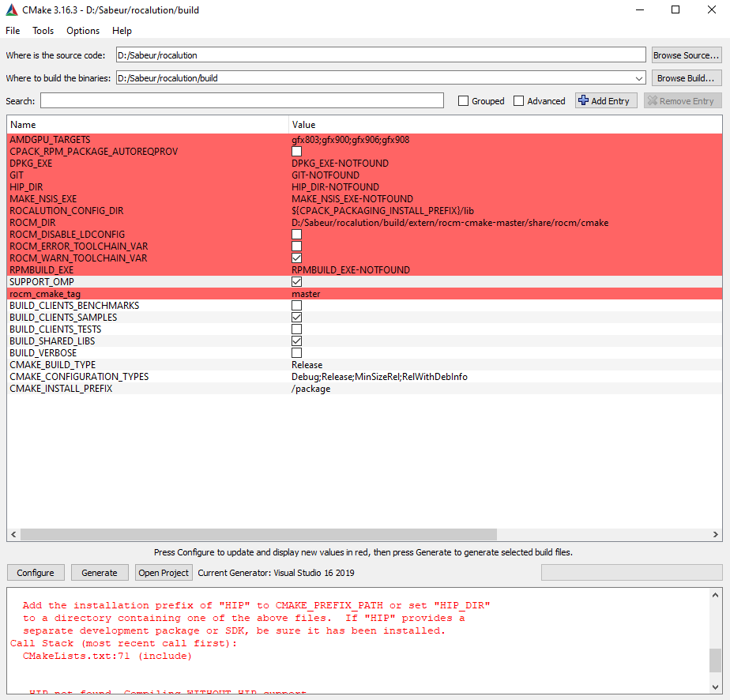
Task: Uncheck SUPPORT_OMP checkbox
Action: pyautogui.click(x=296, y=281)
